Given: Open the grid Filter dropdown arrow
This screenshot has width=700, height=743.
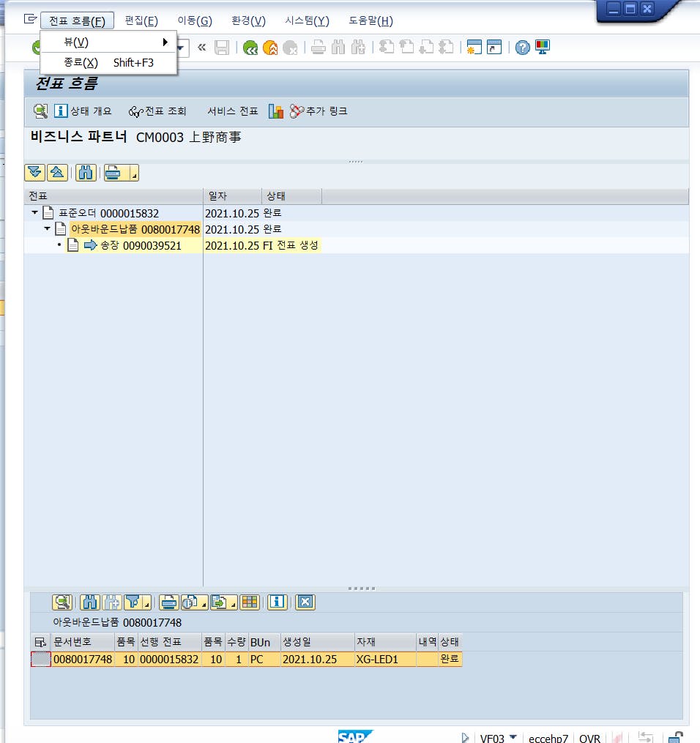Looking at the screenshot, I should 147,602.
